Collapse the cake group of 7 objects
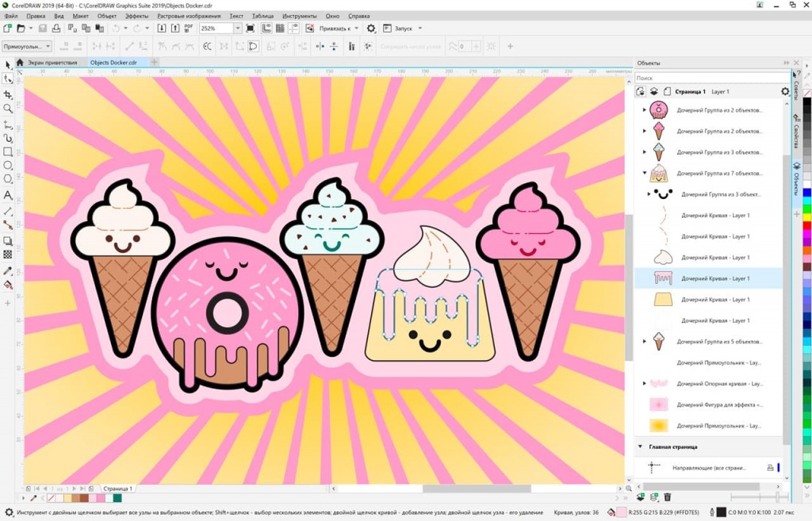Image resolution: width=812 pixels, height=521 pixels. click(644, 173)
